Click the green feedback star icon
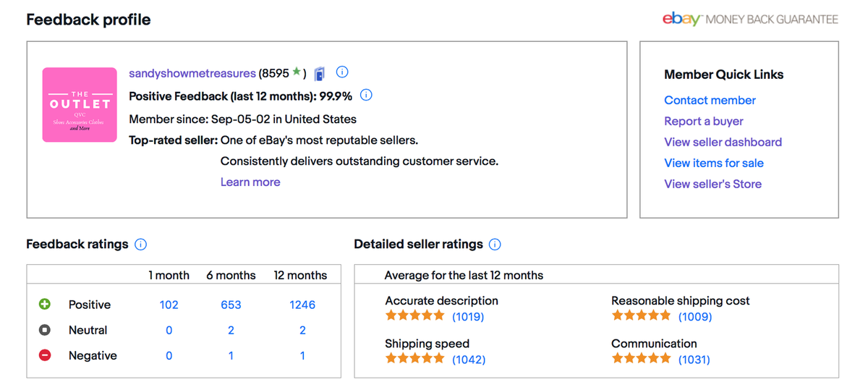The width and height of the screenshot is (868, 390). 297,72
